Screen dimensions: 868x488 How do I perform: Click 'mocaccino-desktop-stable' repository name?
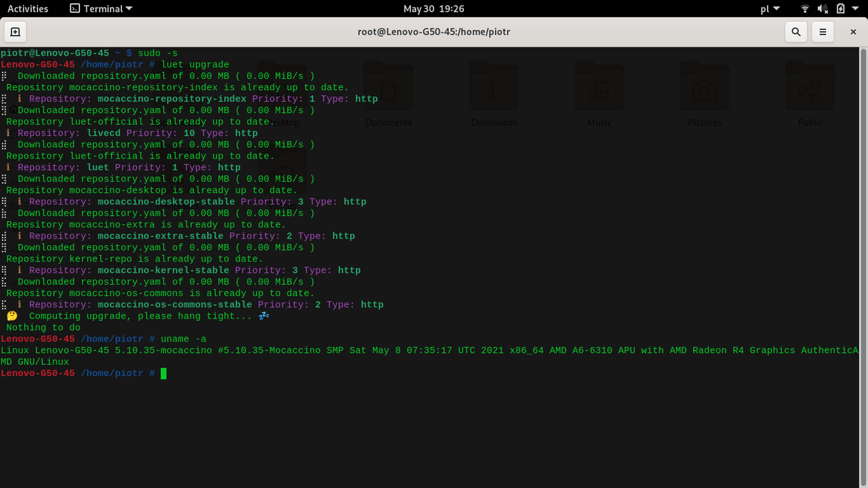tap(166, 202)
